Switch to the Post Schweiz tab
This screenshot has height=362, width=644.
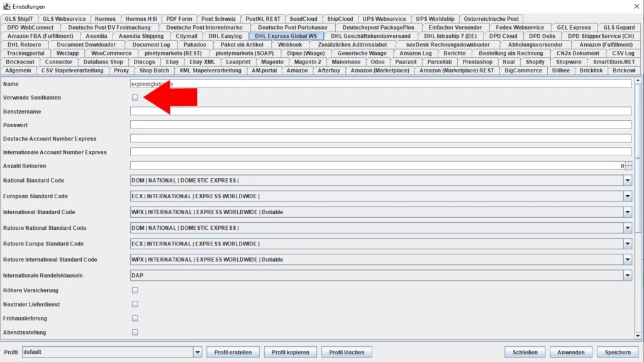click(218, 19)
